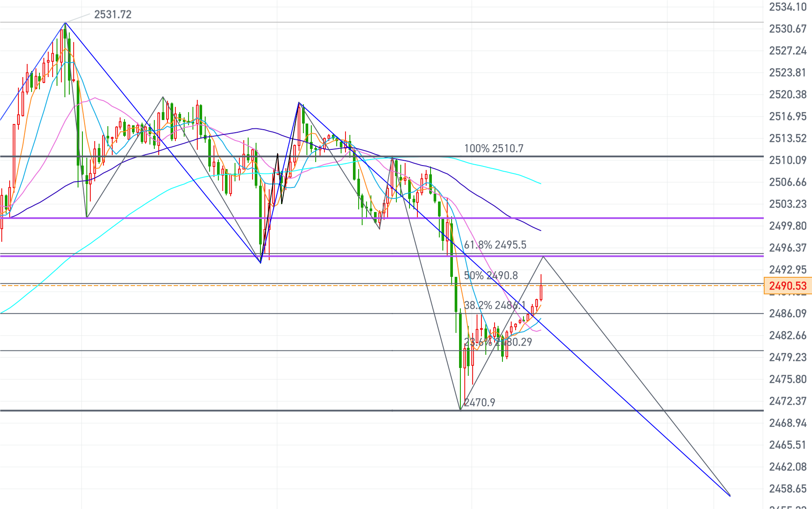The height and width of the screenshot is (509, 812).
Task: Click the 2479.23 price axis value
Action: point(788,357)
